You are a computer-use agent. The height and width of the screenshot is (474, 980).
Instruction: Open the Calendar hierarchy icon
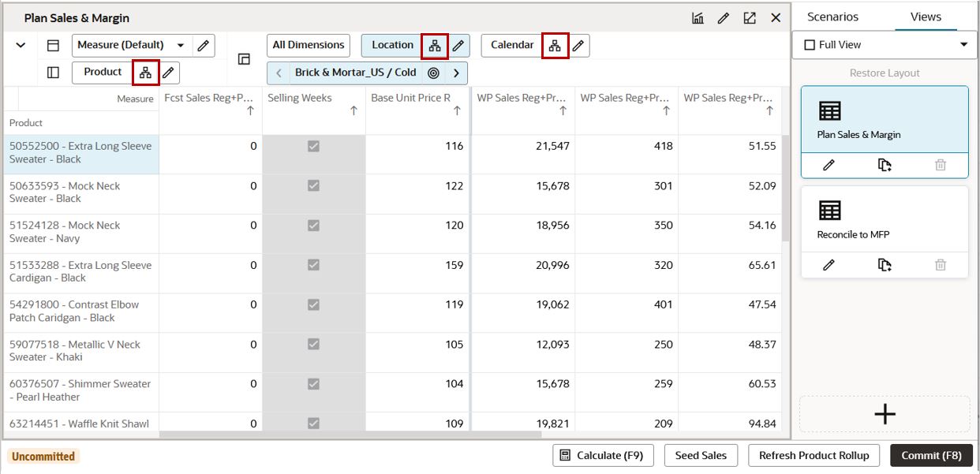point(555,46)
